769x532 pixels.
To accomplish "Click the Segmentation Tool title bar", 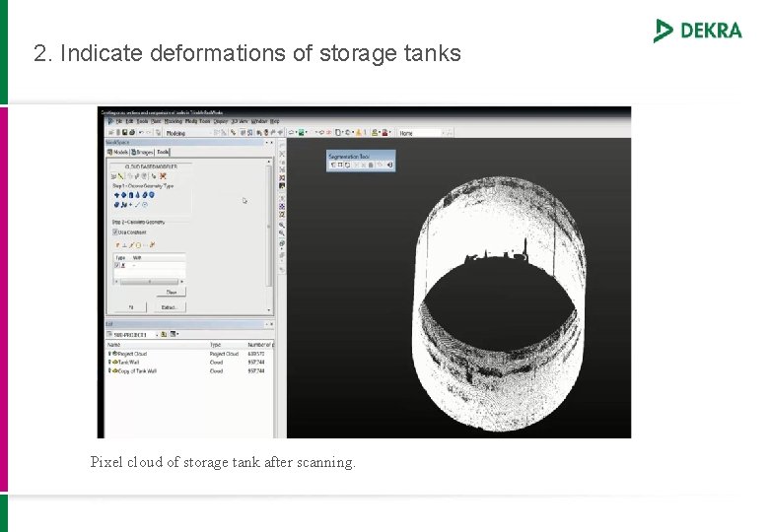I will point(361,156).
